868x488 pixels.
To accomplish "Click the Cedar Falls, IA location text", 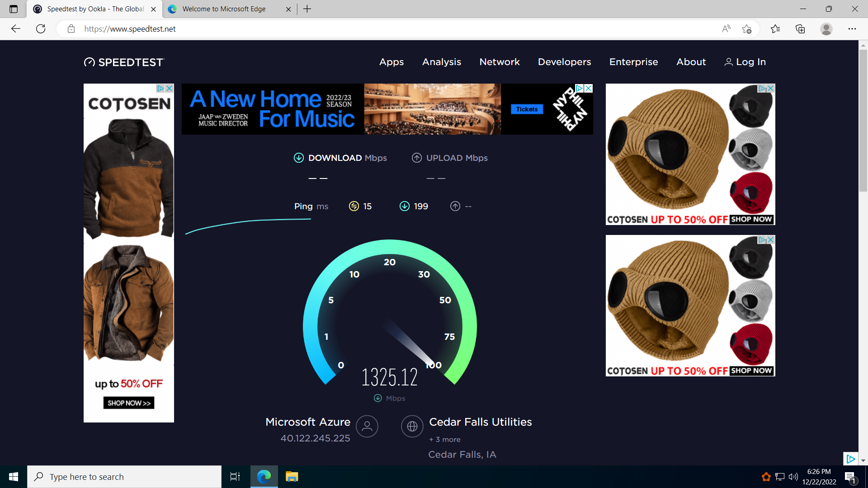I will point(462,455).
